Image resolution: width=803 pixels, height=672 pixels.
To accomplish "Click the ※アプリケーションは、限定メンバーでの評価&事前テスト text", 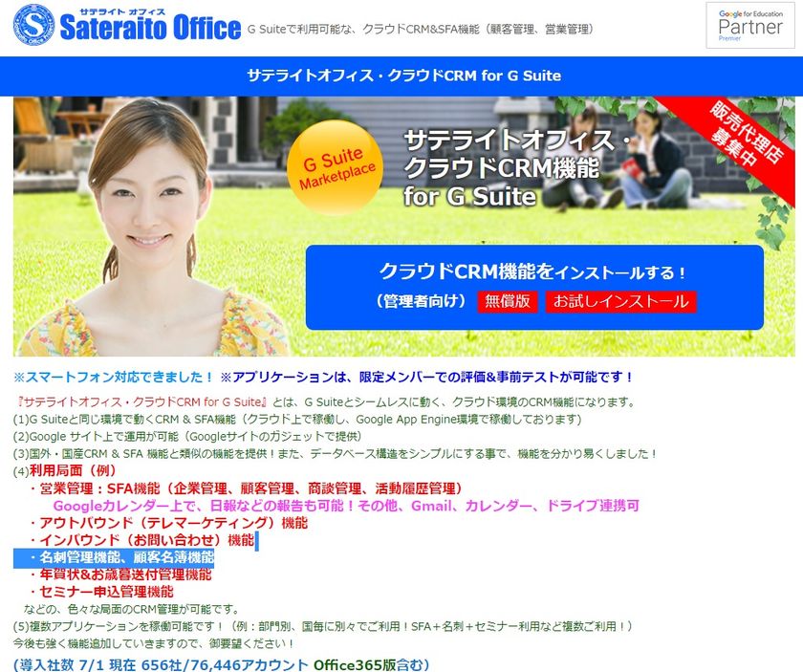I will coord(427,377).
